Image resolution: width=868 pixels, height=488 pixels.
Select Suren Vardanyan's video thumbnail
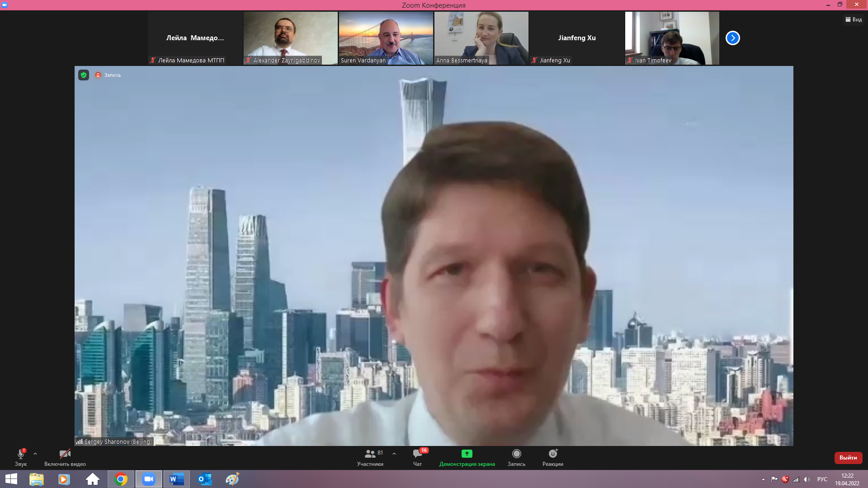[x=386, y=38]
